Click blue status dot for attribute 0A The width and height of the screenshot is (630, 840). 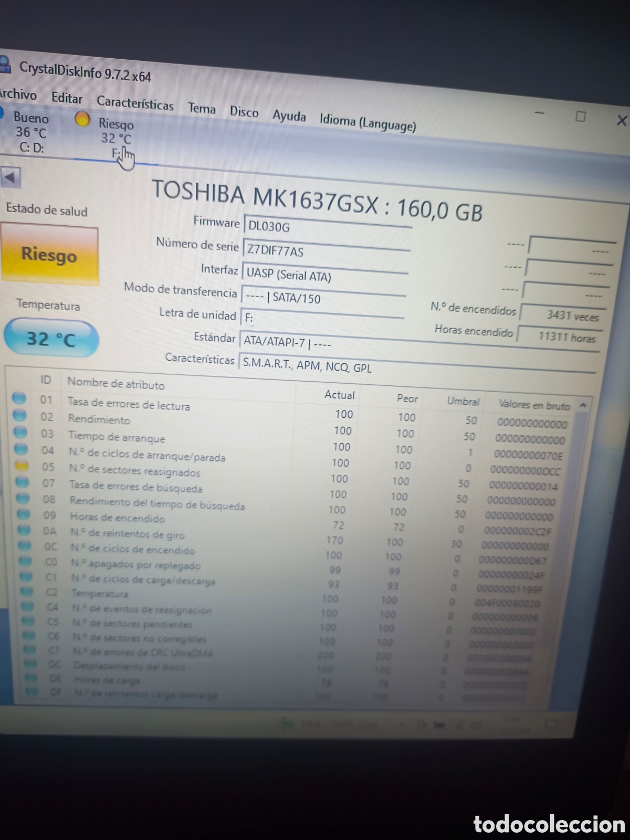tap(24, 530)
